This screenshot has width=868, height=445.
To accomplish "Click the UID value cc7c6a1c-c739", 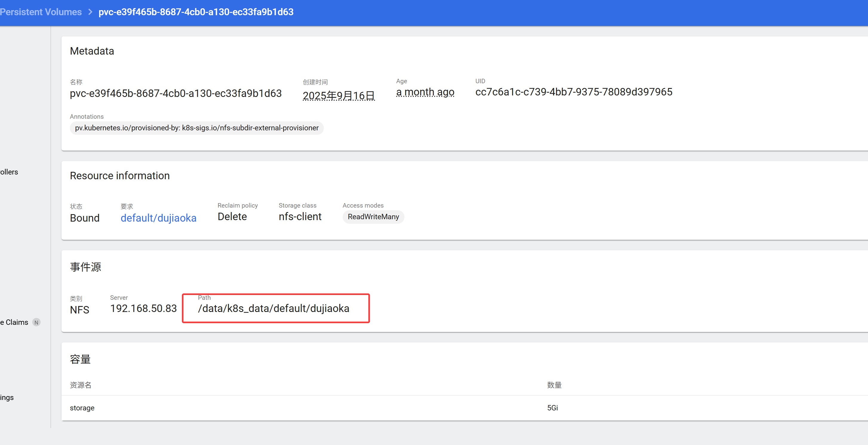I will coord(573,92).
